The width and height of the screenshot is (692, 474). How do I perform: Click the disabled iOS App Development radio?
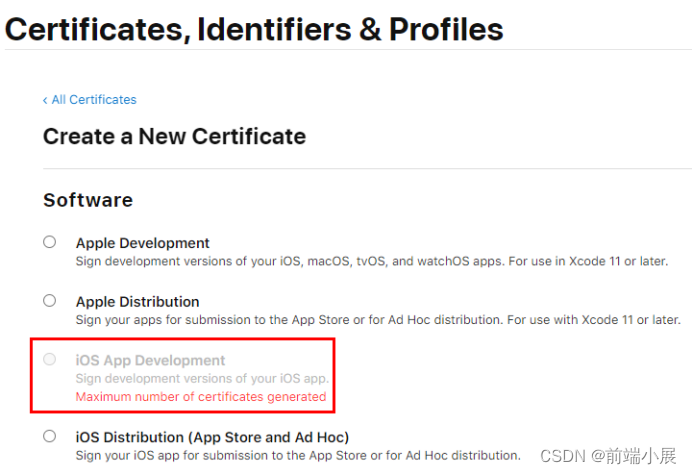coord(49,359)
